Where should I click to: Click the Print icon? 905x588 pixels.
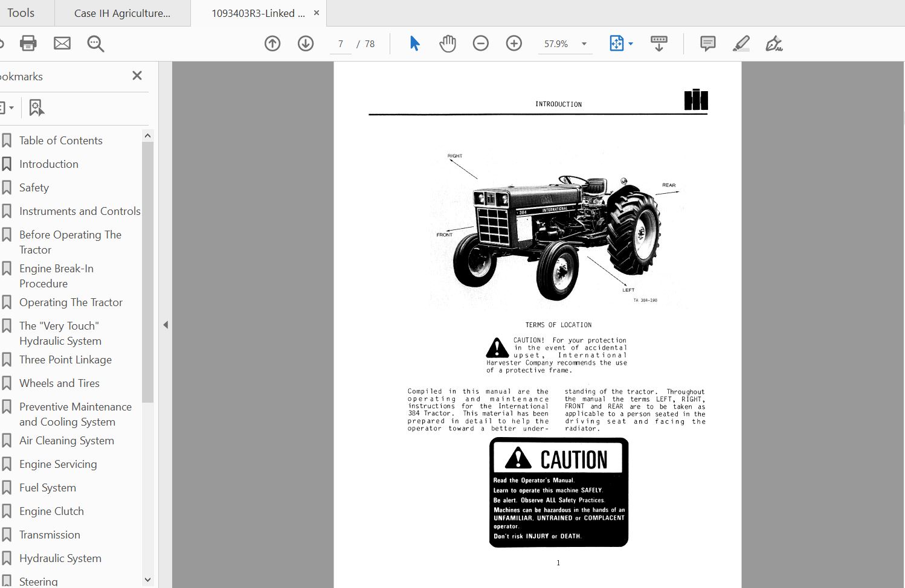(28, 43)
